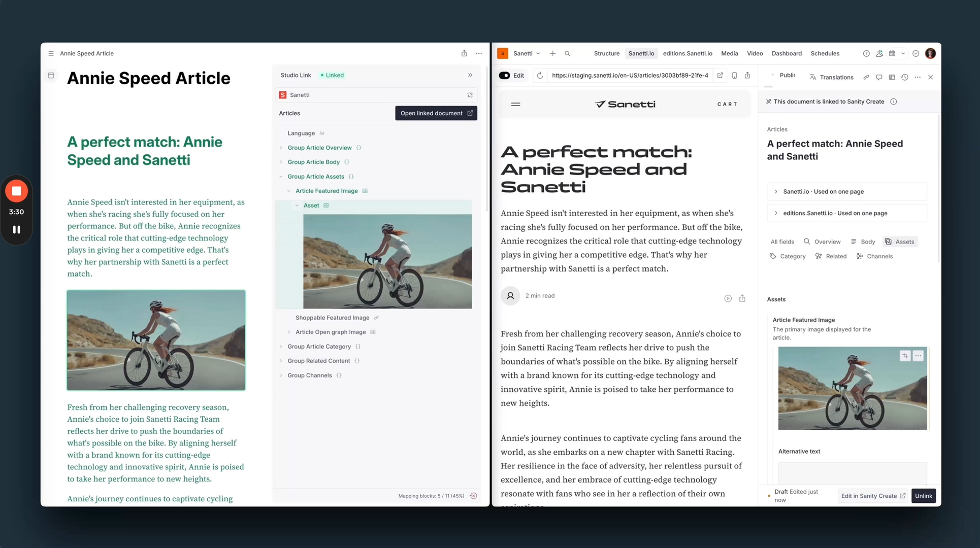Pause the recording
The image size is (980, 548).
16,230
